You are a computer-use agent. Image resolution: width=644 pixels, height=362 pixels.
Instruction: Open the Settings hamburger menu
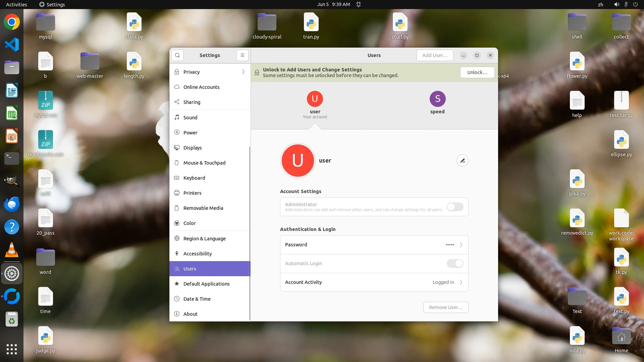tap(242, 55)
